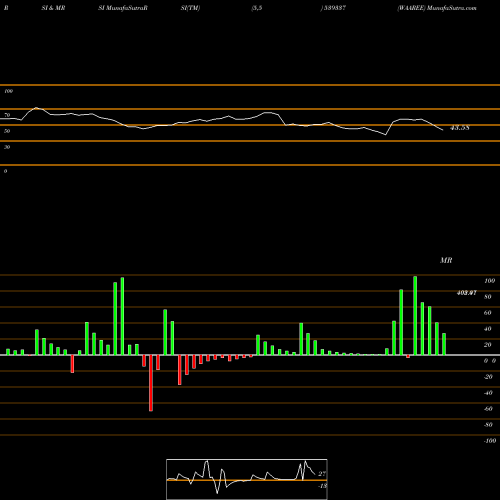500x500 pixels.
Task: Click the MR axis label -100
Action: click(x=490, y=441)
